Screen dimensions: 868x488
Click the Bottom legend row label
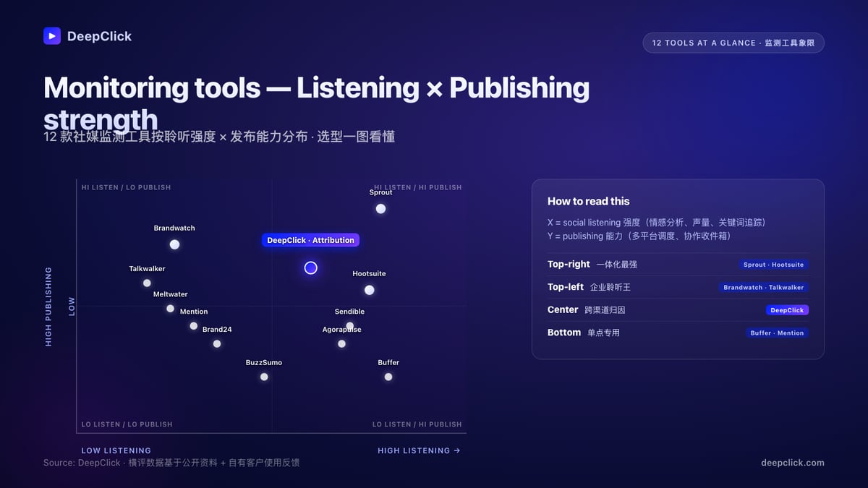(564, 333)
